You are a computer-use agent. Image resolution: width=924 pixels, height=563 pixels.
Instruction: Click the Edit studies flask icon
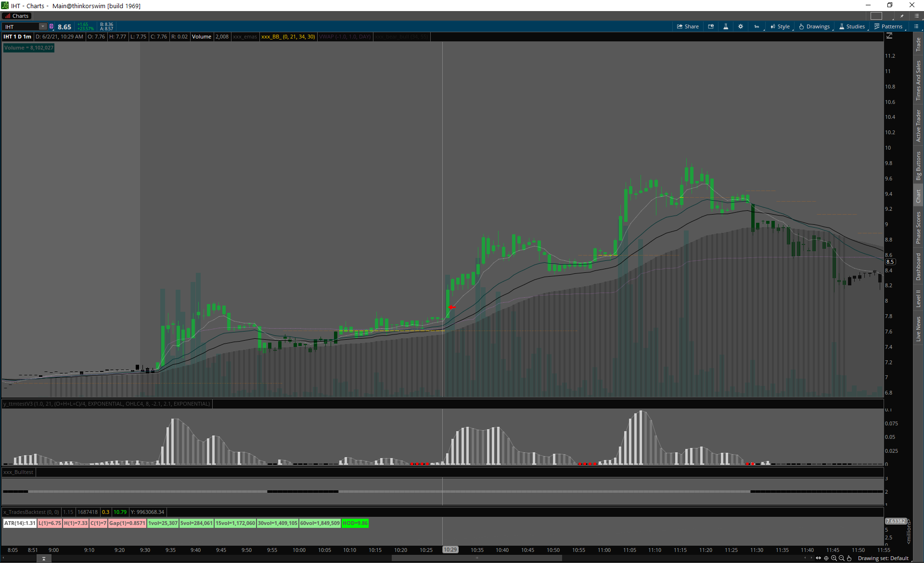pyautogui.click(x=726, y=26)
